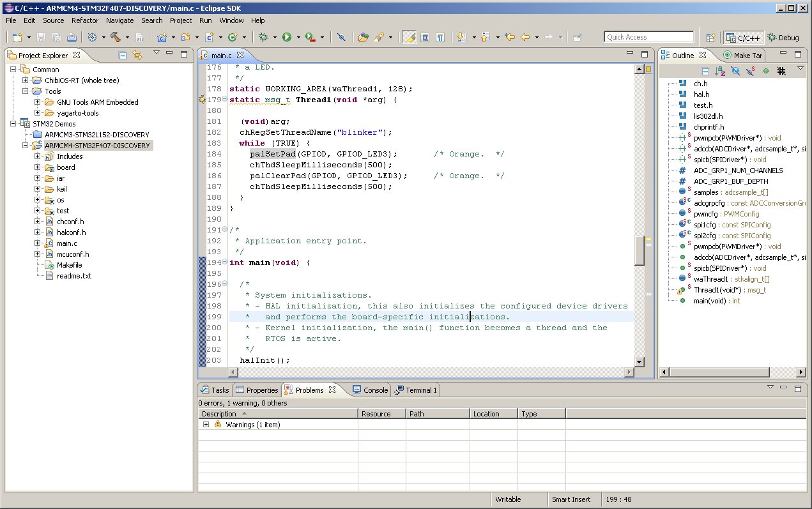Click the New C++ class icon

click(233, 37)
